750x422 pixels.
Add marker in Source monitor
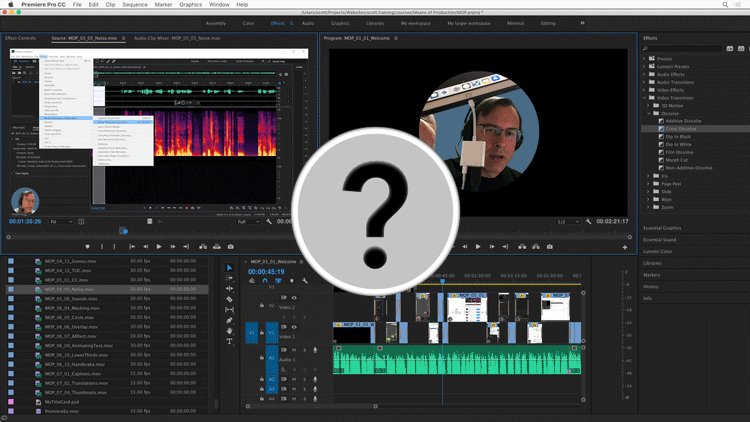pyautogui.click(x=87, y=246)
